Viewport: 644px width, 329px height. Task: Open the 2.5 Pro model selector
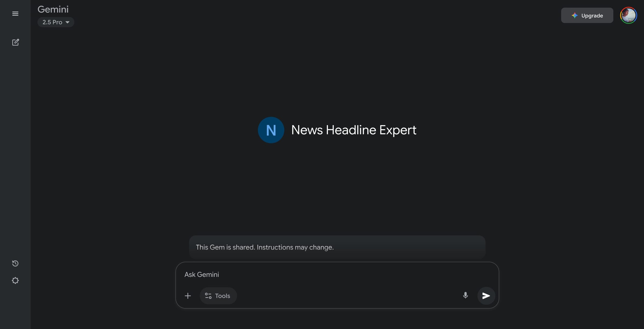52,22
